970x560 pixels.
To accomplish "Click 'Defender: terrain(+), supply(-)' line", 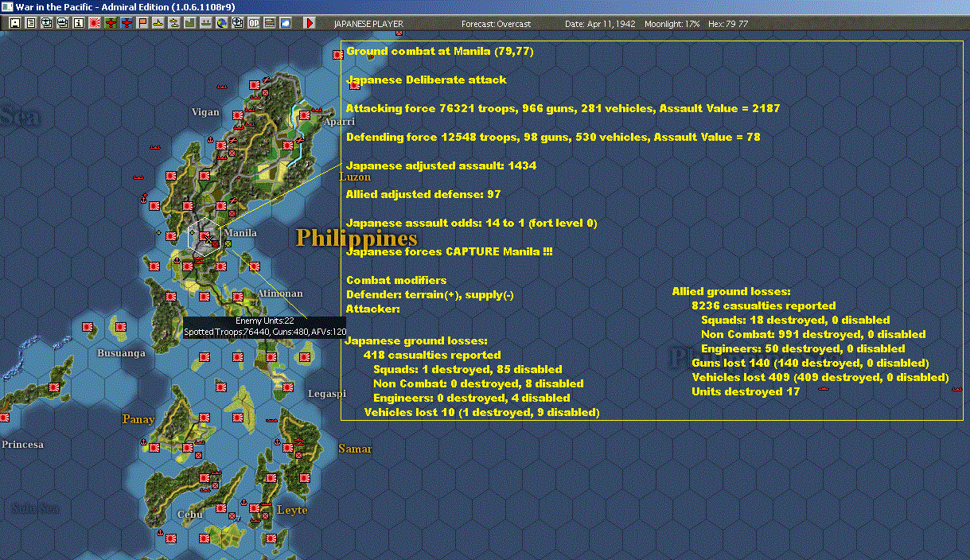I will click(430, 294).
